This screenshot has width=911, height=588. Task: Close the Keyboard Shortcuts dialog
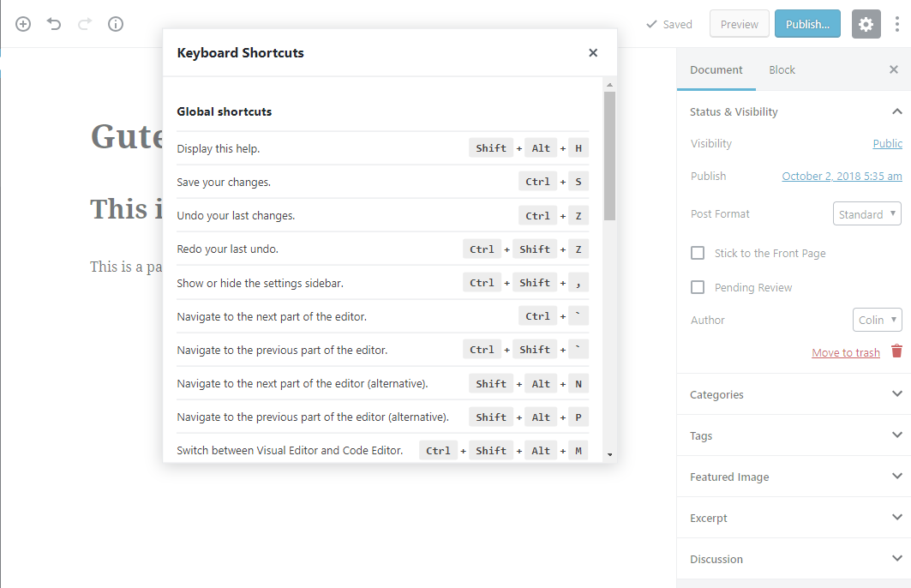tap(593, 53)
